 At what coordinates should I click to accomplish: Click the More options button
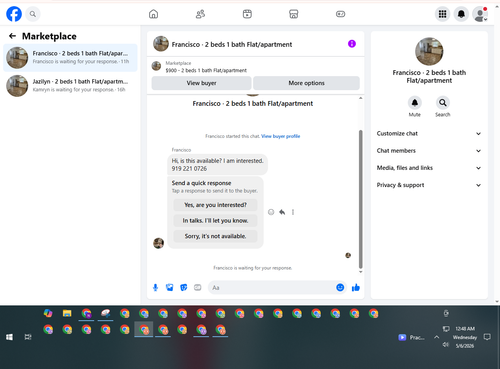pyautogui.click(x=306, y=83)
